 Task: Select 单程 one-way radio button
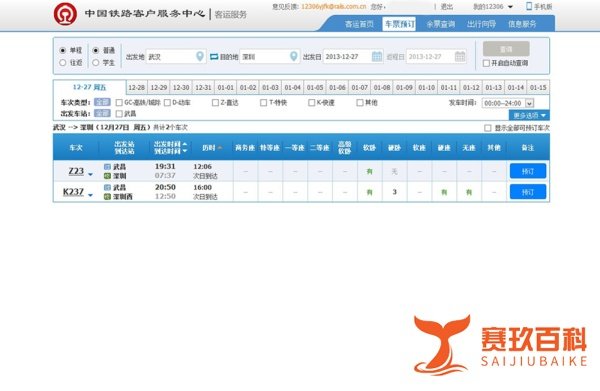coord(63,50)
